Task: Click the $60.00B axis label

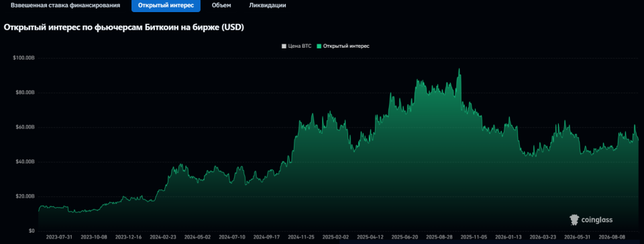Action: coord(25,127)
